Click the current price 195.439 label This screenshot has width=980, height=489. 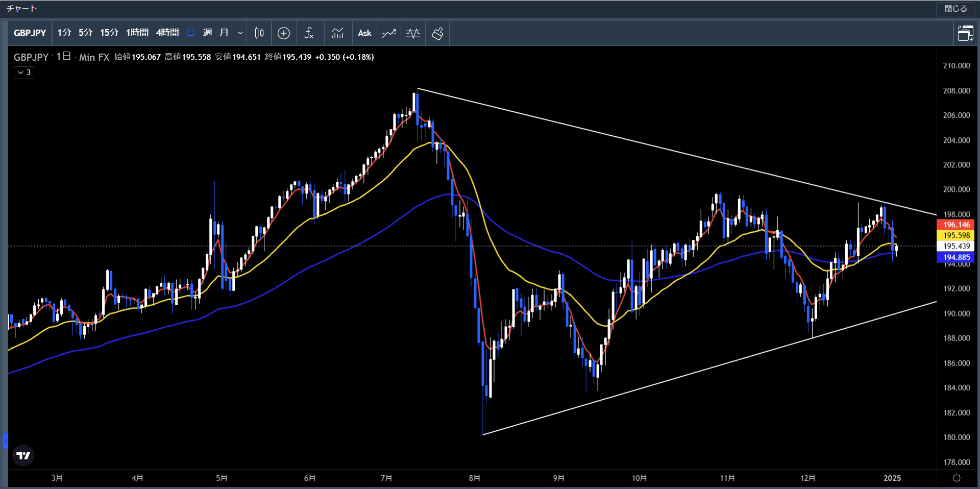956,246
